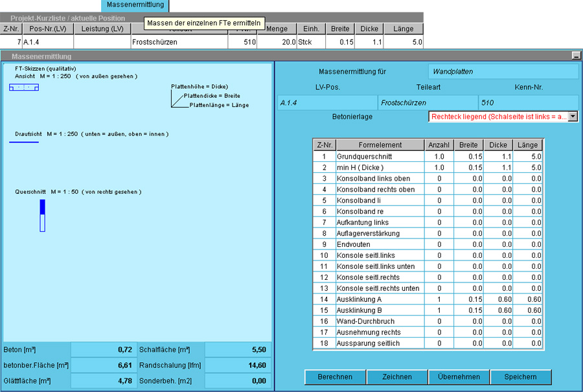Click Anzahl column header in Formelement table
Image resolution: width=583 pixels, height=392 pixels.
pos(439,144)
